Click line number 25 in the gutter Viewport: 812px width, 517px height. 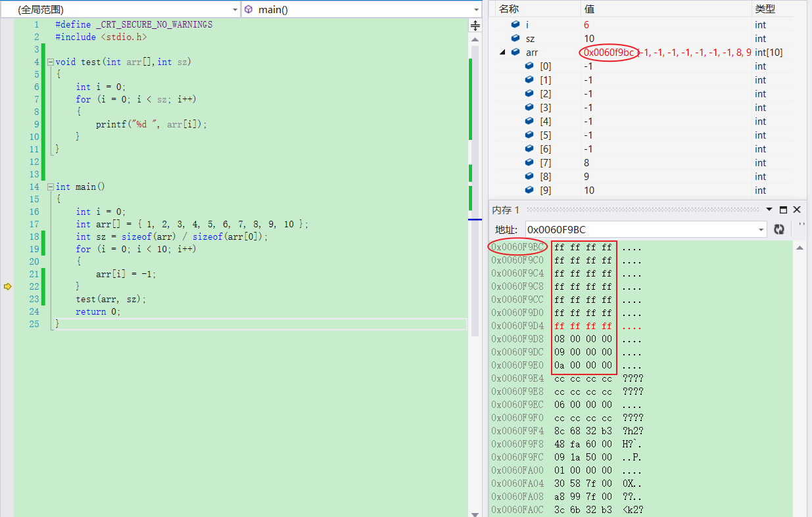pyautogui.click(x=34, y=324)
